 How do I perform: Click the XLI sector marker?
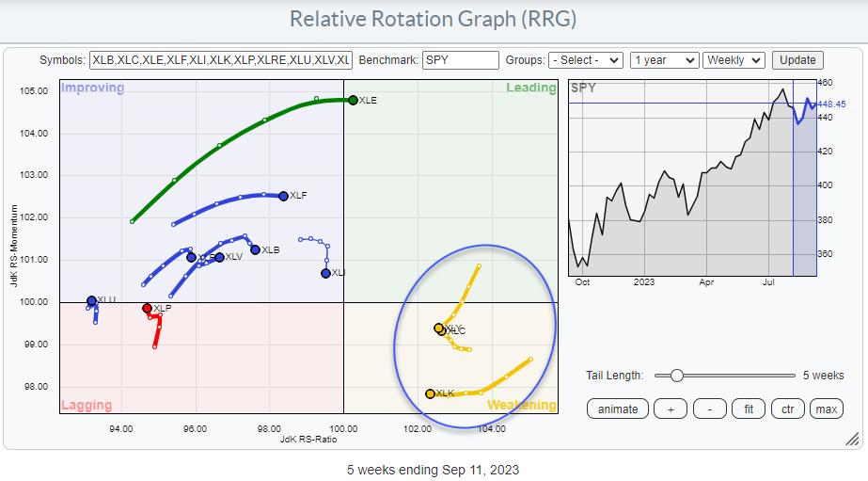(x=325, y=273)
